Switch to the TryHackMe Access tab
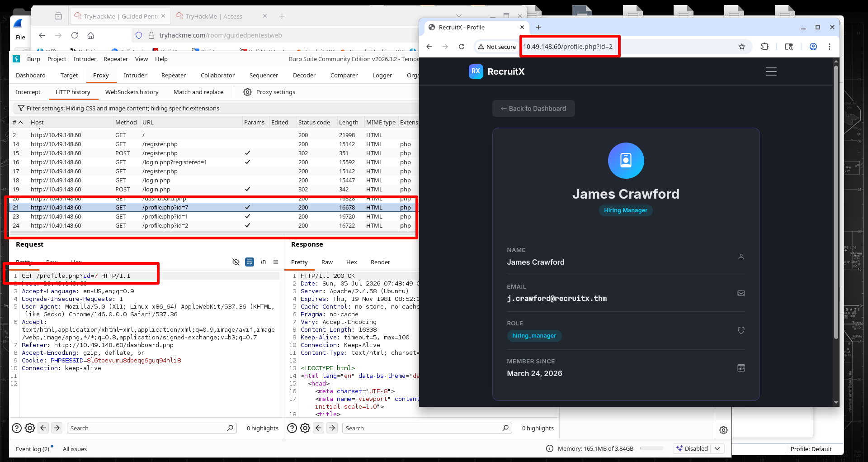 tap(214, 16)
